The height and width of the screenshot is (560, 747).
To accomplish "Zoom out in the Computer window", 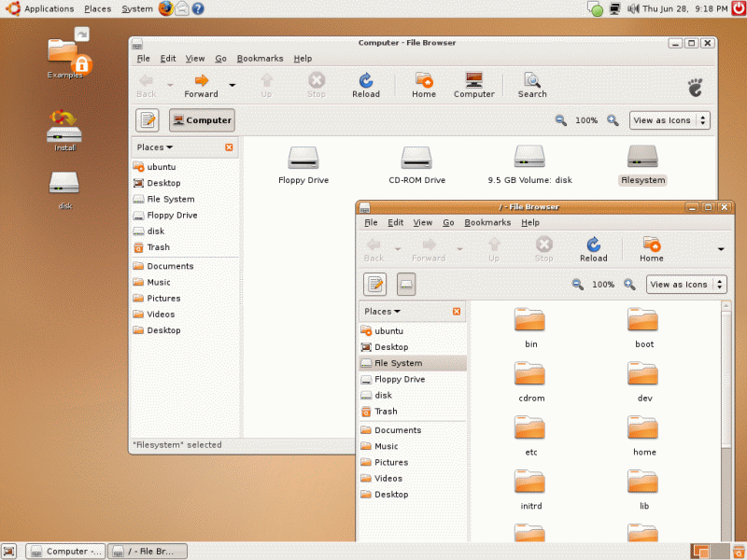I will [x=561, y=120].
